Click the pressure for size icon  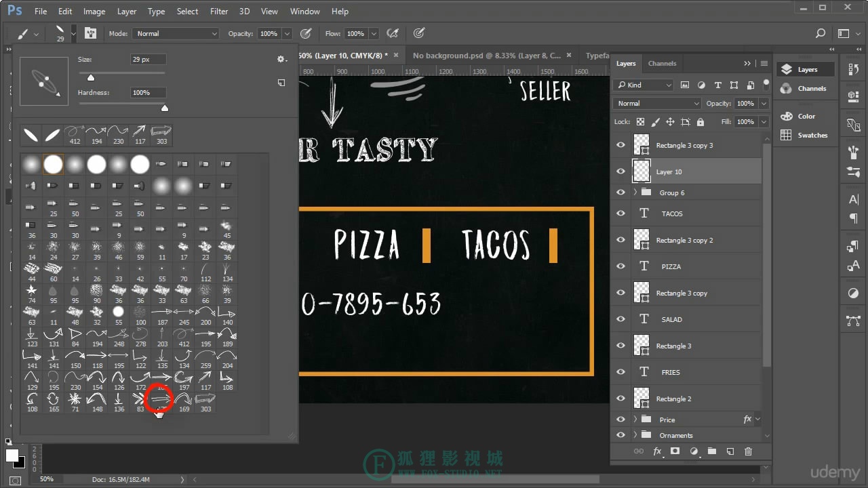419,33
